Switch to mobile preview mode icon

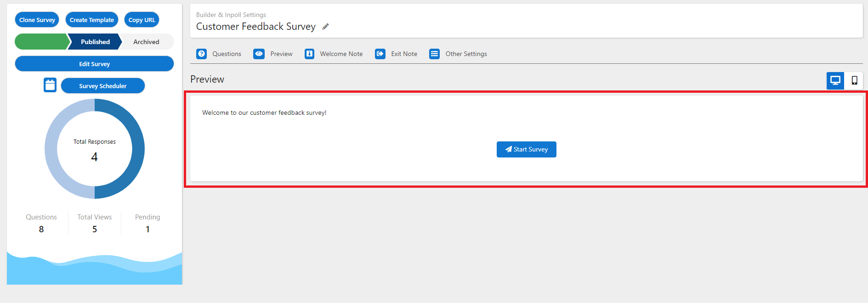[x=854, y=81]
